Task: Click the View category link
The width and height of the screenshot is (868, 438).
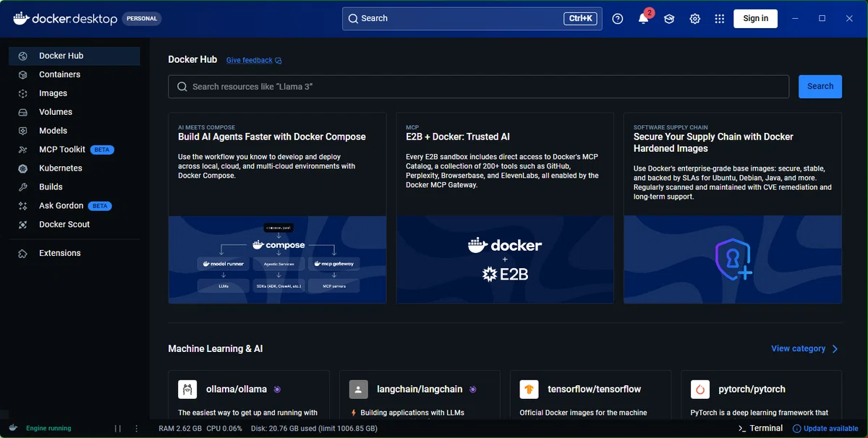Action: click(x=798, y=348)
